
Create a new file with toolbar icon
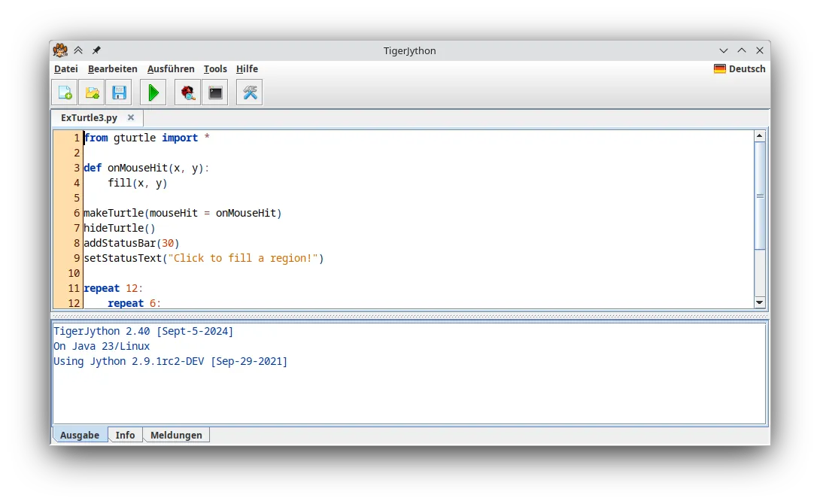[65, 93]
